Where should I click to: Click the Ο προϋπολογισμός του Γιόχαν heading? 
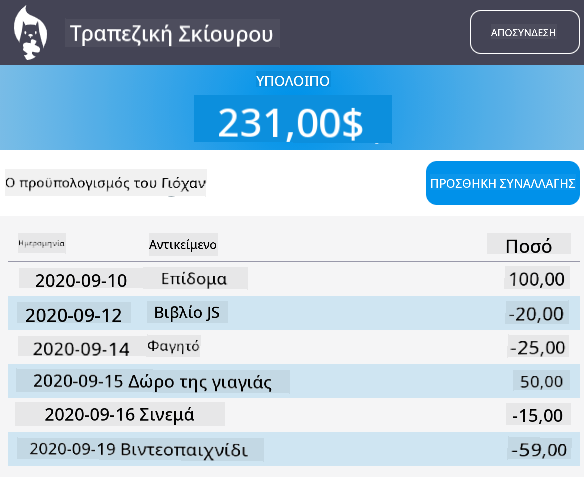(x=105, y=183)
